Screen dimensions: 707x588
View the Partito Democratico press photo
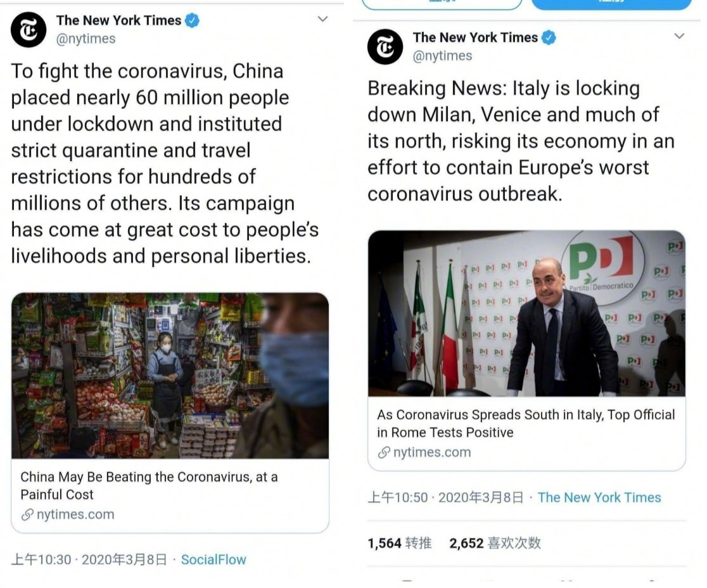coord(526,314)
